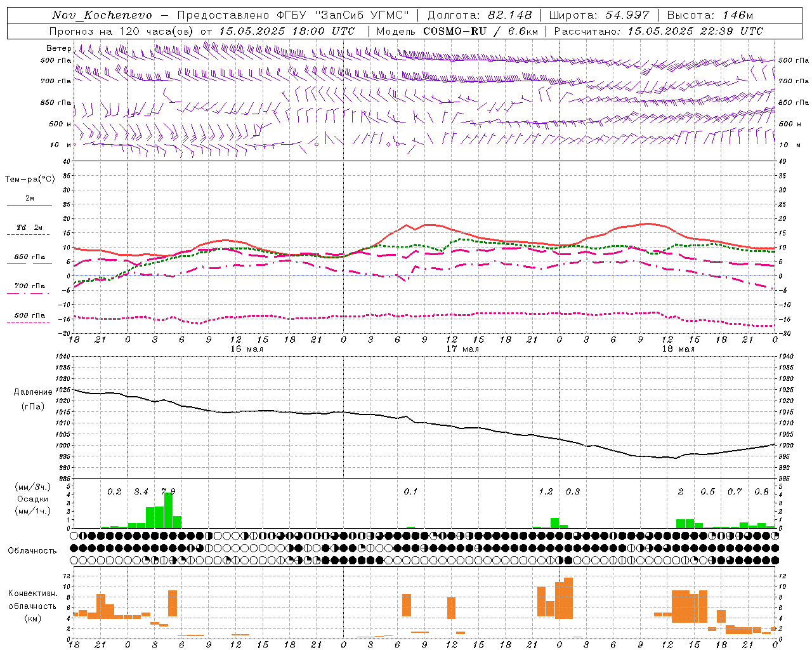Image resolution: width=812 pixels, height=650 pixels.
Task: Select the 0.1 precipitation total value
Action: point(411,492)
